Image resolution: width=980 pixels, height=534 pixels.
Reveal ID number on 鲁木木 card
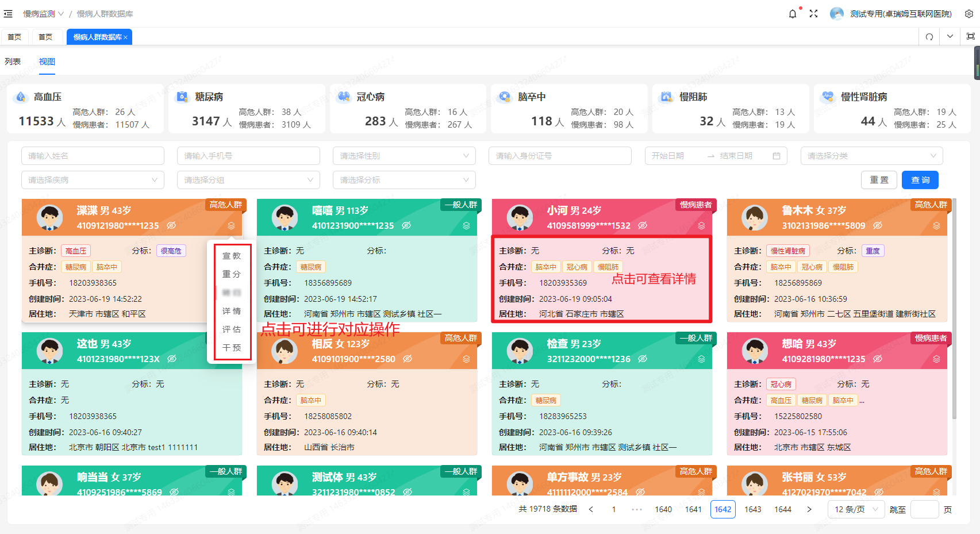[x=878, y=225]
